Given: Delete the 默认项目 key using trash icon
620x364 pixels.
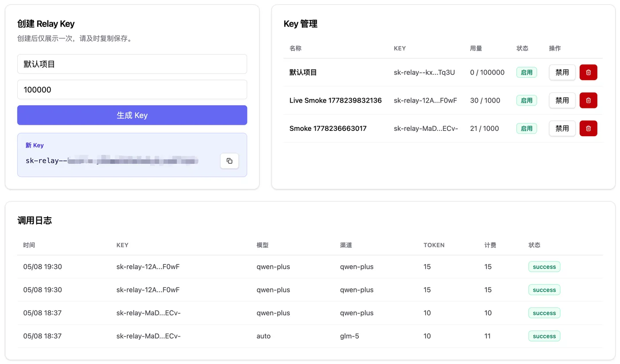Looking at the screenshot, I should point(588,73).
